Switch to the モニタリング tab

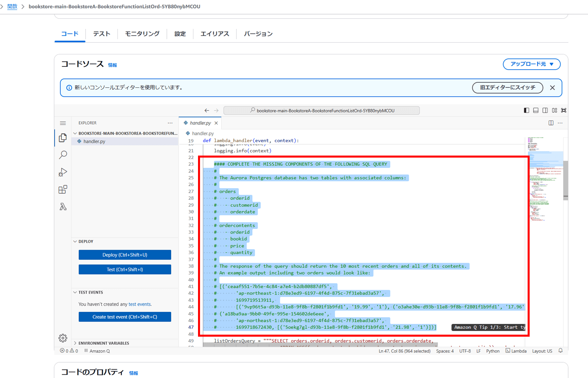coord(142,34)
